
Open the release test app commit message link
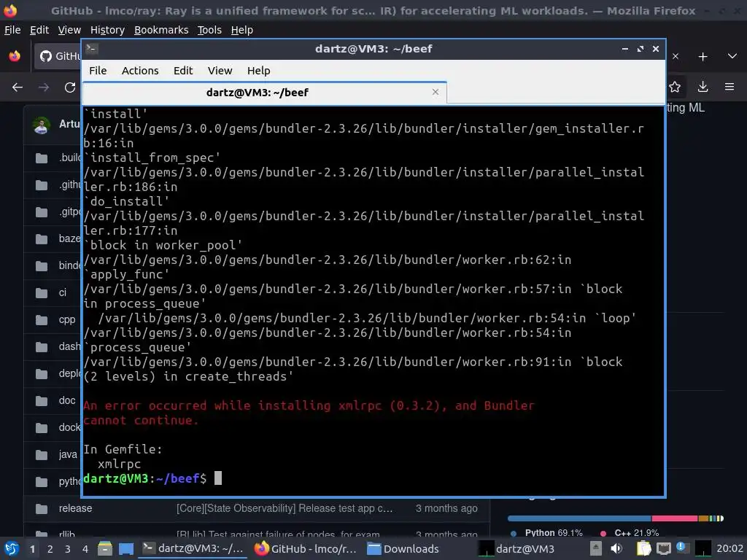(x=285, y=508)
